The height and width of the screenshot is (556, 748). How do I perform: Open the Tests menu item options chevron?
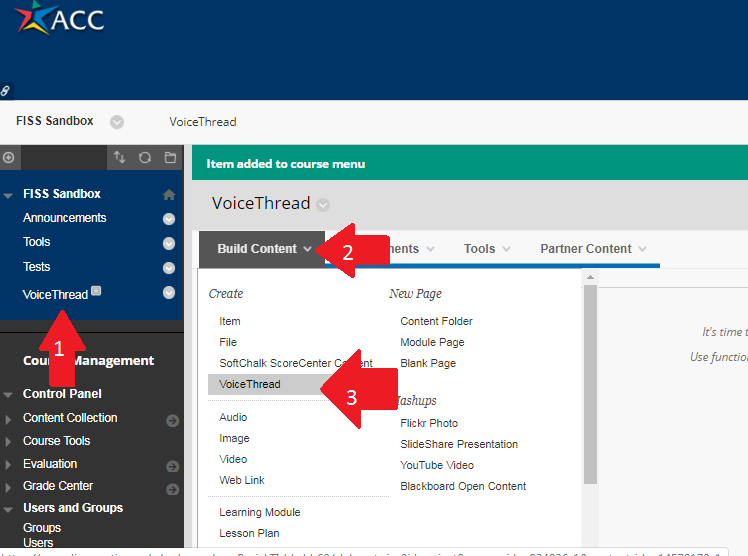tap(169, 268)
